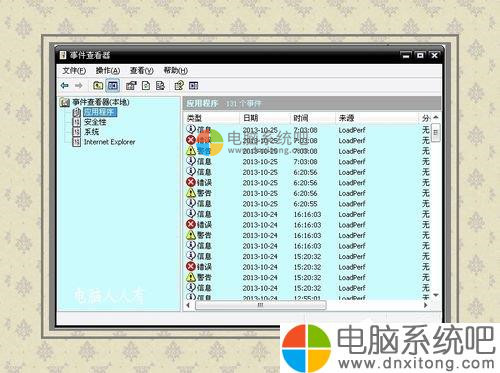Click the Up one level folder icon

click(98, 86)
